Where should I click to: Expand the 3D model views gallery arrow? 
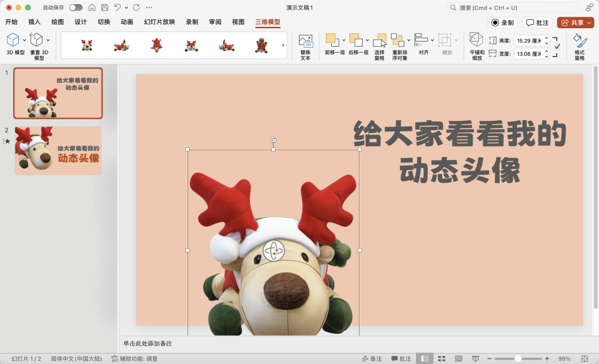tap(283, 45)
